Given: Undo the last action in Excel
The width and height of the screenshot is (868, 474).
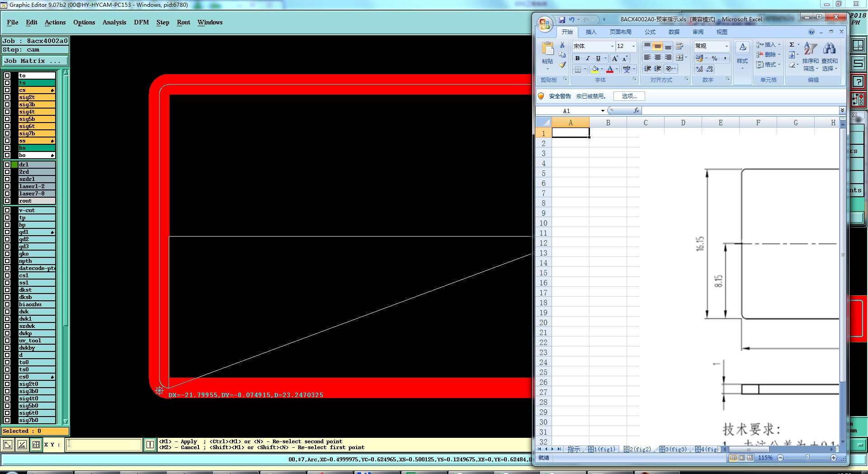Looking at the screenshot, I should tap(572, 19).
